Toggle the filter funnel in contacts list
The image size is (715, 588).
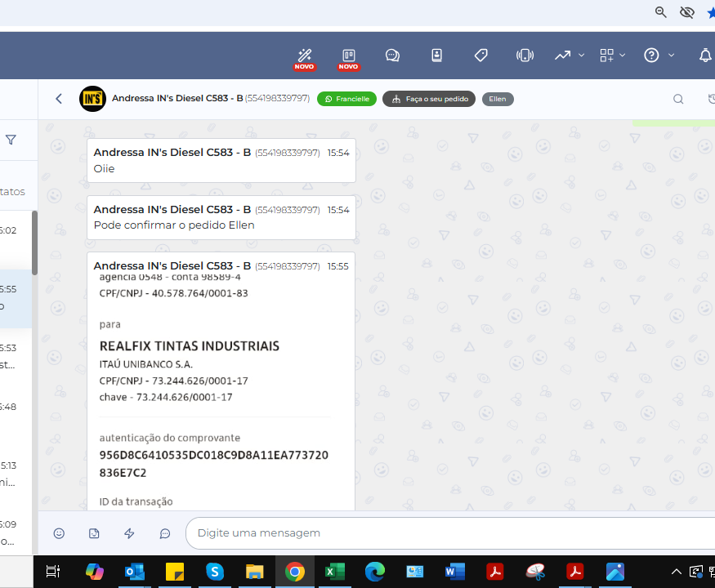11,140
